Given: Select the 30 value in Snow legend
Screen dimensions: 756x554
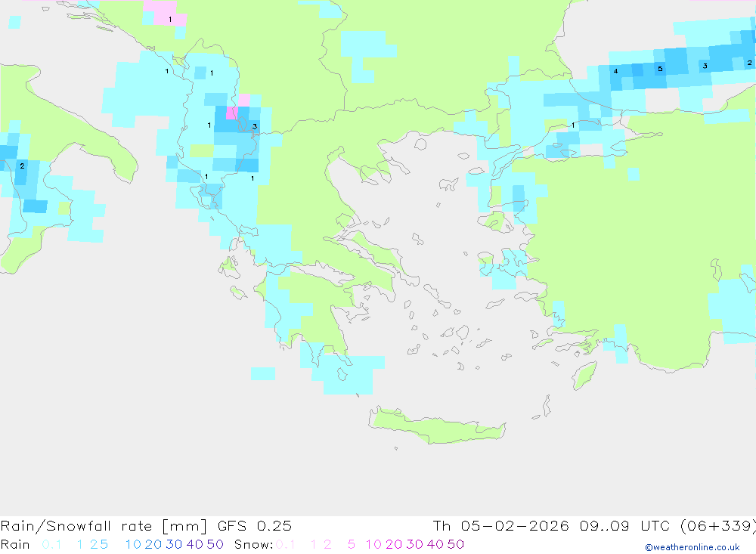Looking at the screenshot, I should tap(414, 544).
